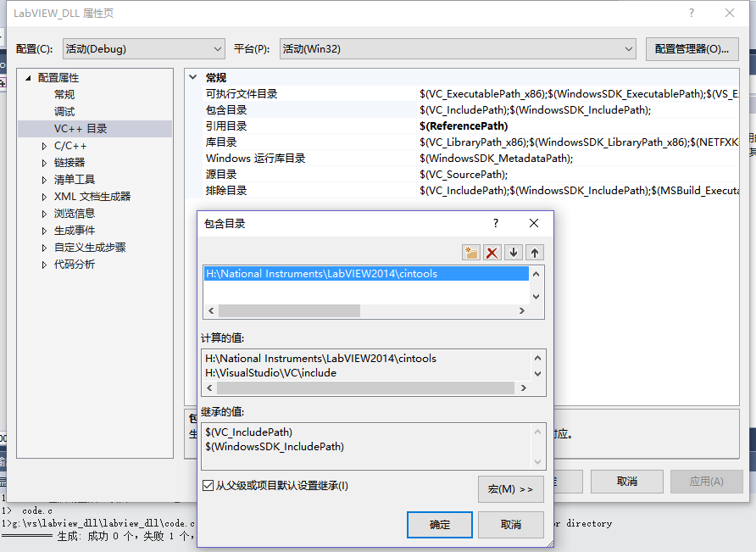756x552 pixels.
Task: Click the 应用(A) button
Action: 706,482
